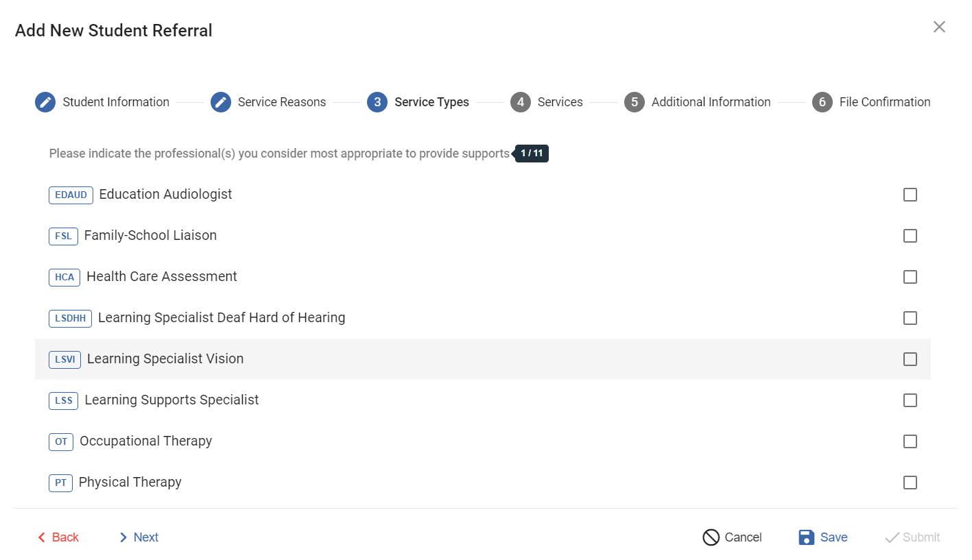Click the Save floppy disk icon
The height and width of the screenshot is (560, 972).
pos(807,537)
